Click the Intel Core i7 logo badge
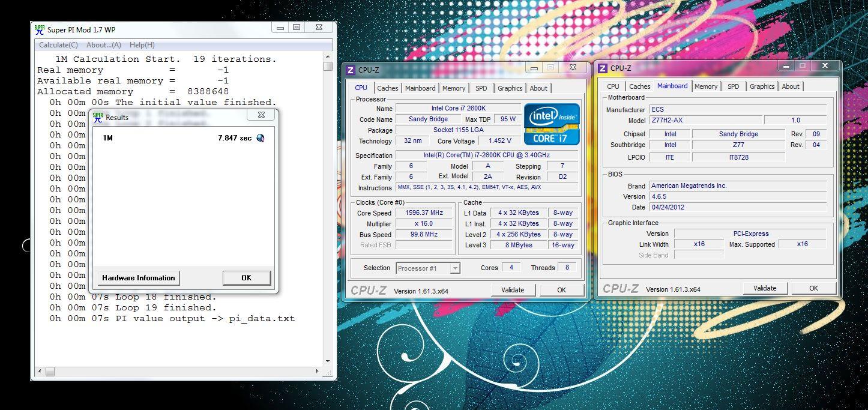 coord(552,124)
